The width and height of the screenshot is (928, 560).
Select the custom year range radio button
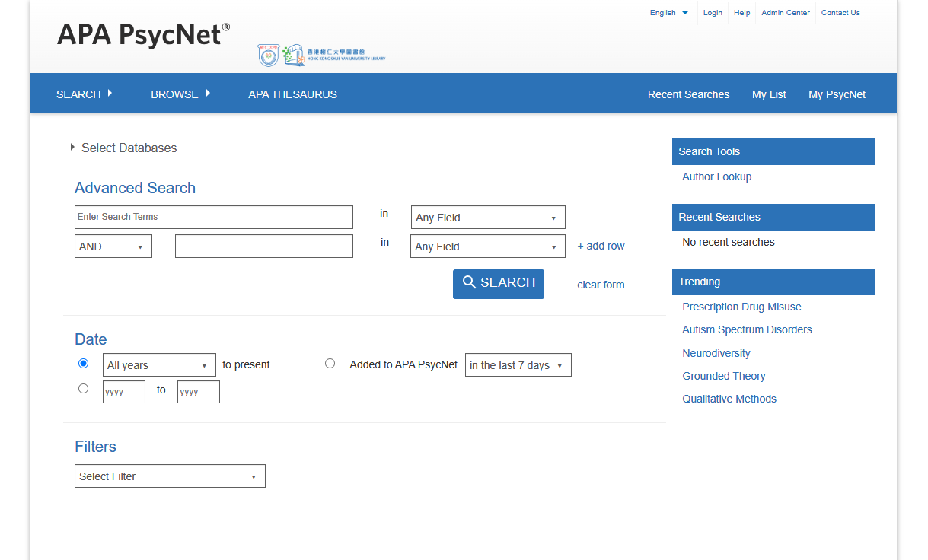click(84, 389)
